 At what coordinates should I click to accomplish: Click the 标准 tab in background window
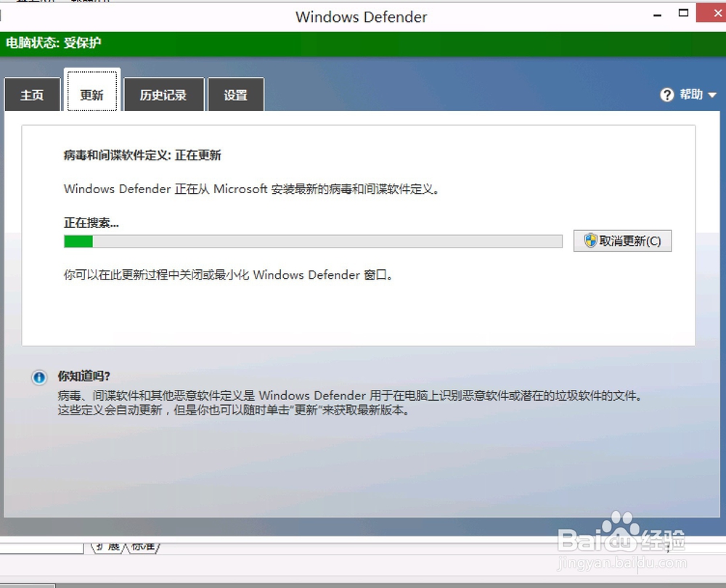(142, 547)
